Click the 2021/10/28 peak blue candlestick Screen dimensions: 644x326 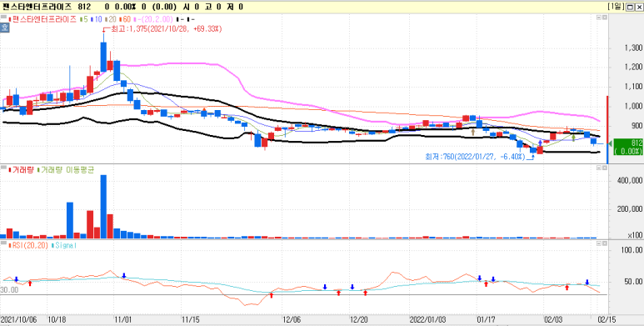[103, 57]
